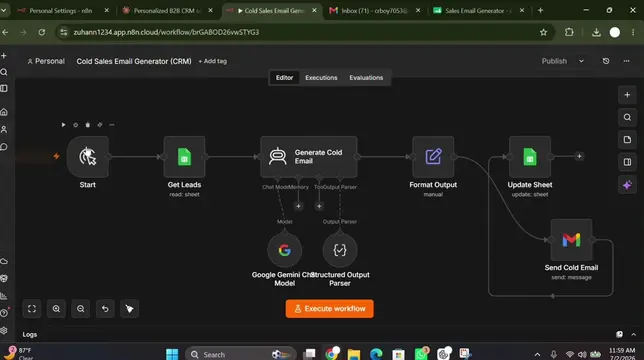Switch to Personalized B2B CRM browser tab
The height and width of the screenshot is (360, 644).
click(168, 11)
